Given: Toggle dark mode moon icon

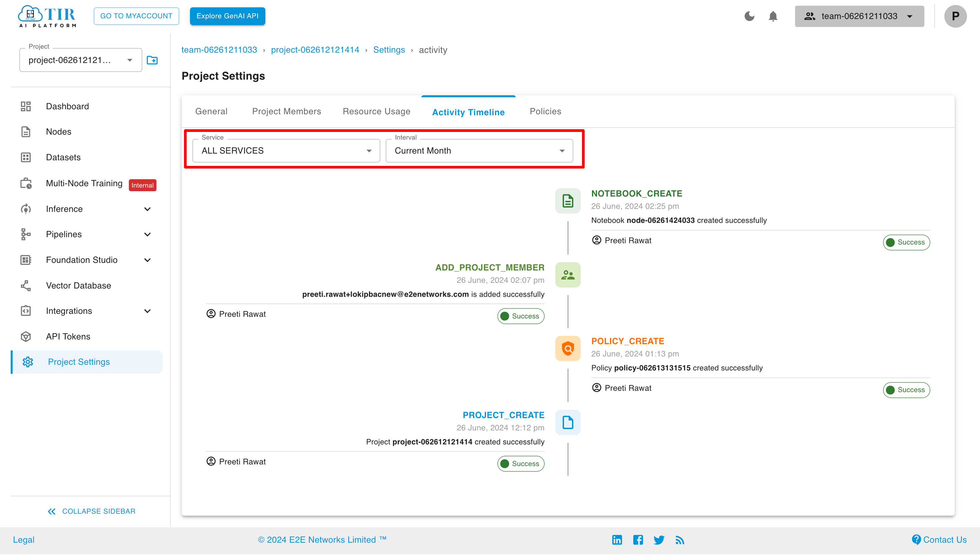Looking at the screenshot, I should [x=749, y=16].
